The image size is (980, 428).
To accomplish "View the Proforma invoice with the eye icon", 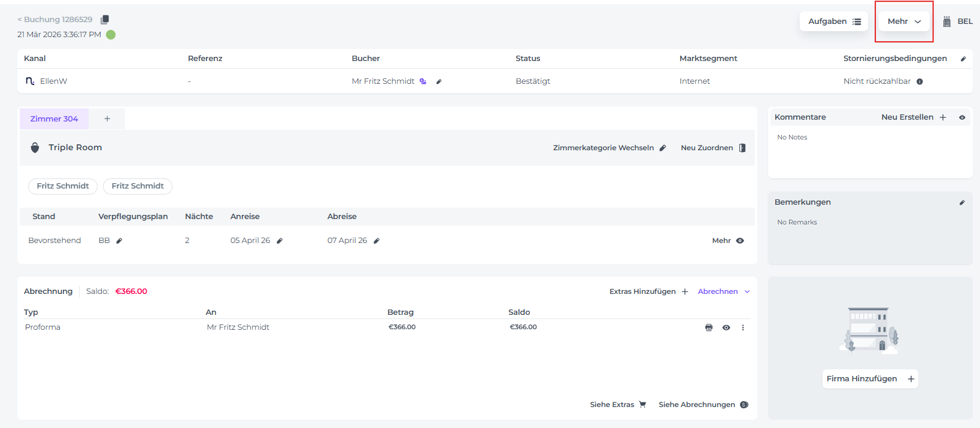I will point(726,327).
